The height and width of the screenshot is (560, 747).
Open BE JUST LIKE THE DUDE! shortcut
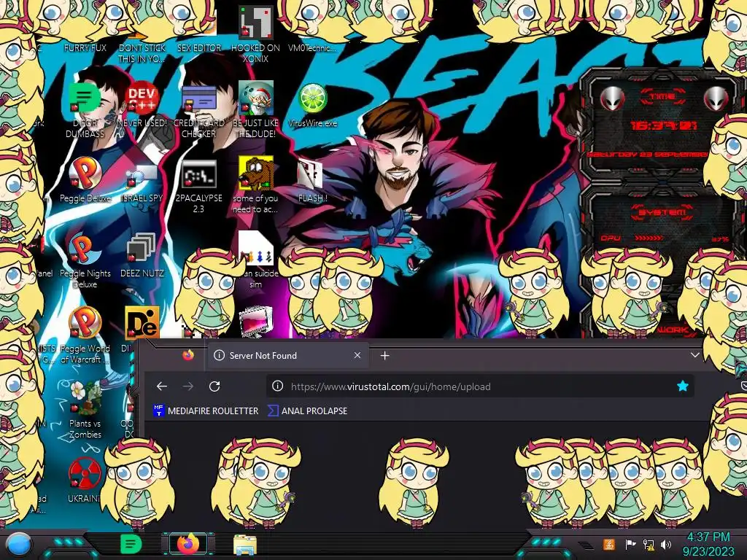256,98
